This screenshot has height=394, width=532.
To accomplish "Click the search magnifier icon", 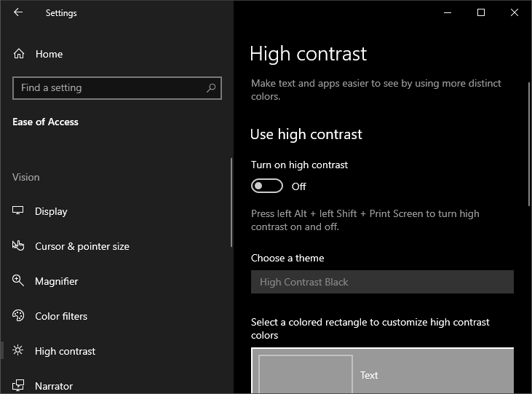I will click(211, 88).
